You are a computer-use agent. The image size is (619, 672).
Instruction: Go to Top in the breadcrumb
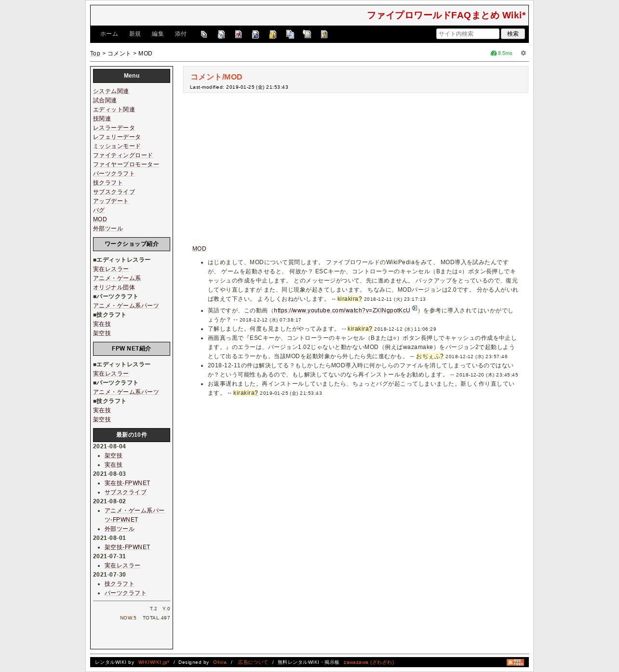tap(95, 54)
